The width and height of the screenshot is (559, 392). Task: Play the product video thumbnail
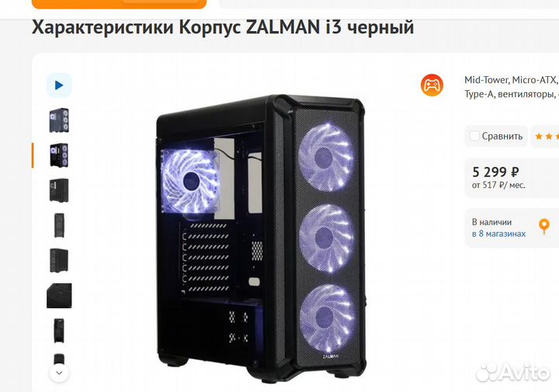(x=59, y=85)
